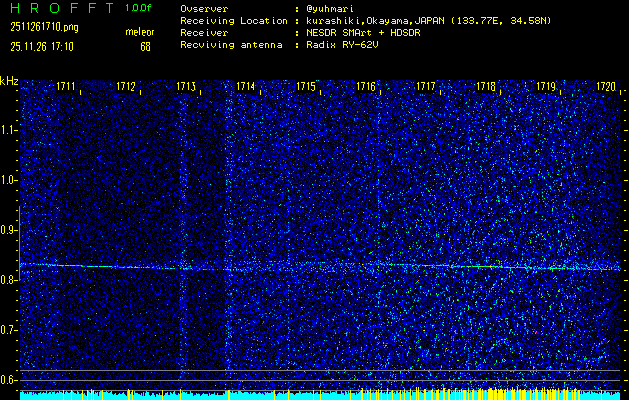
Task: Click kurashiki, Okayama, JAPAN location text
Action: pyautogui.click(x=428, y=21)
